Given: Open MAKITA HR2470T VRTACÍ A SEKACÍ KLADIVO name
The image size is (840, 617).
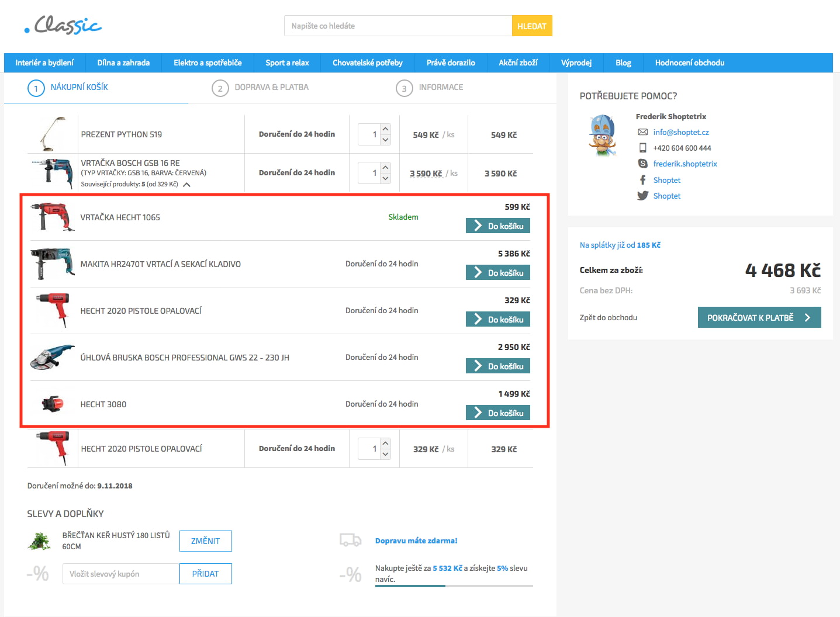Looking at the screenshot, I should point(161,264).
